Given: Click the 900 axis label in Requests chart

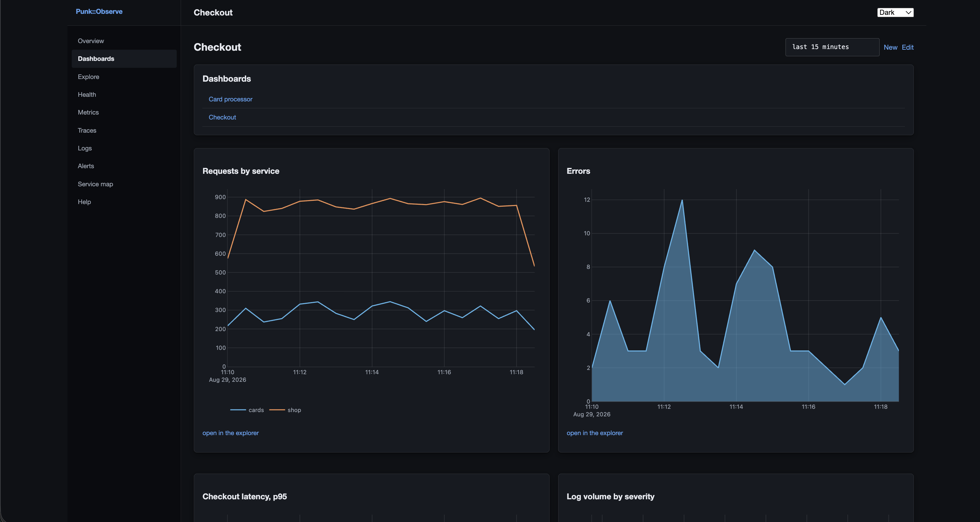Looking at the screenshot, I should 220,197.
